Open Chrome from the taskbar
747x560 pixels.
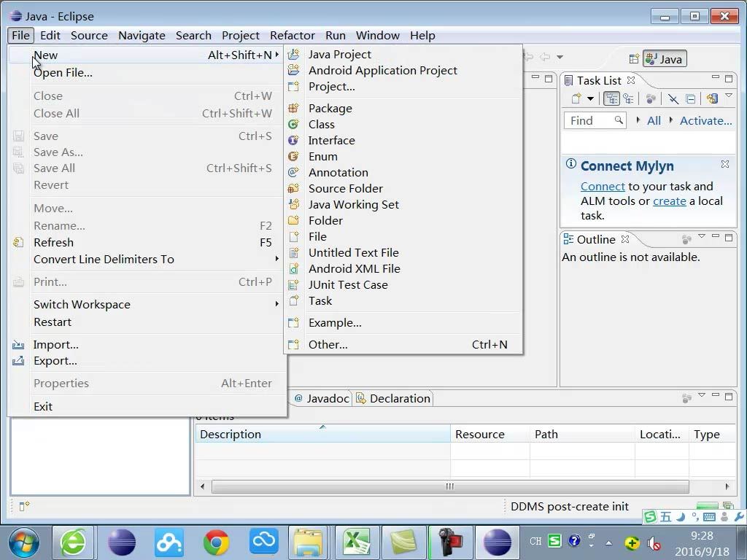click(x=216, y=542)
